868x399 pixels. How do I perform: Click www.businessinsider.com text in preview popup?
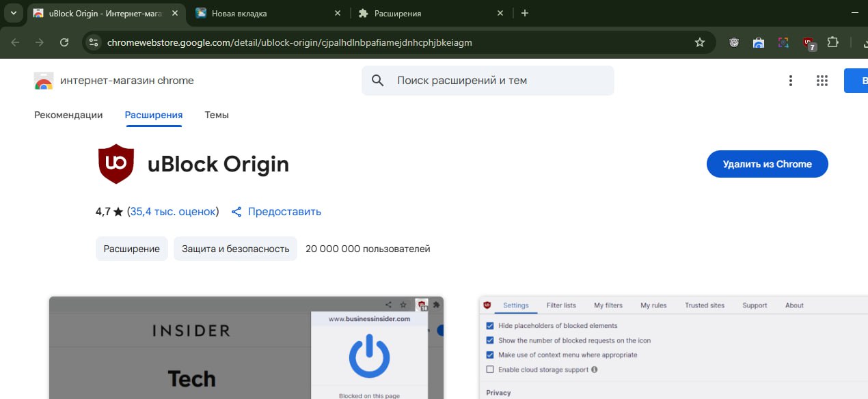(x=369, y=318)
